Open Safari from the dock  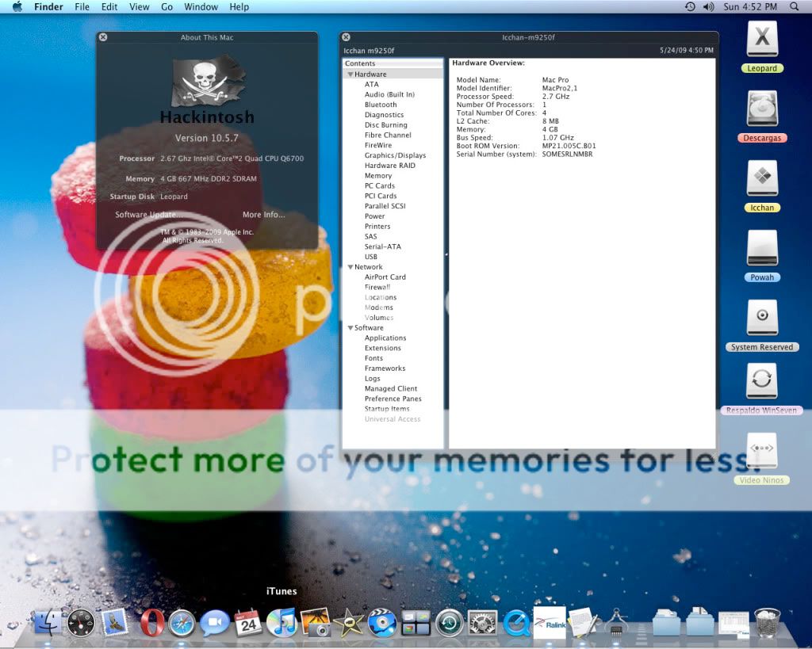[182, 623]
